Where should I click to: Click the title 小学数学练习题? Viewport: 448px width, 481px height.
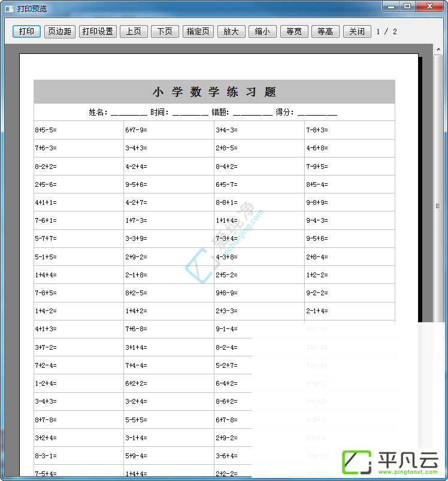(x=214, y=92)
